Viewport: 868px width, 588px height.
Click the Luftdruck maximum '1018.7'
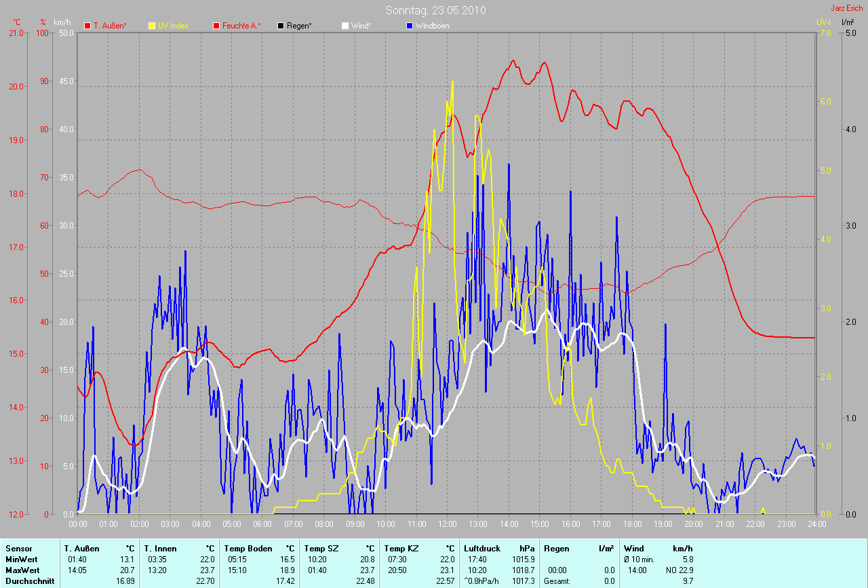click(523, 570)
